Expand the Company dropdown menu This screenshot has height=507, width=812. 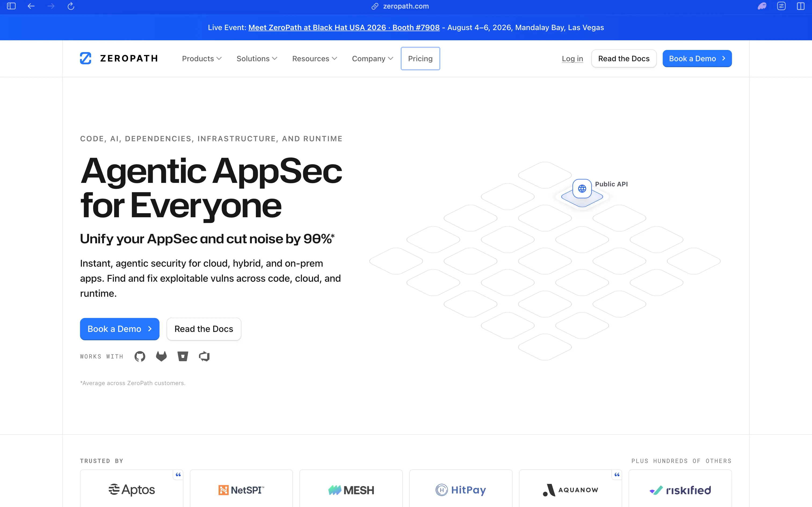372,59
